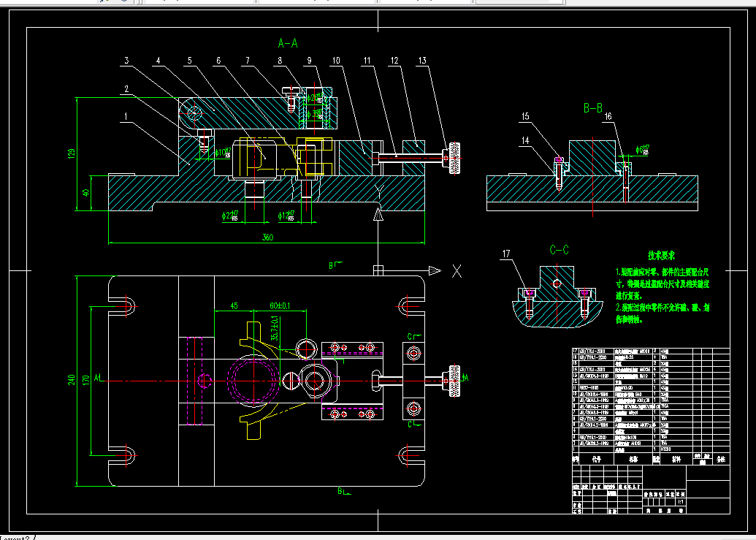Select part callout number 4 in section A-A
Image resolution: width=756 pixels, height=540 pixels.
[x=158, y=61]
